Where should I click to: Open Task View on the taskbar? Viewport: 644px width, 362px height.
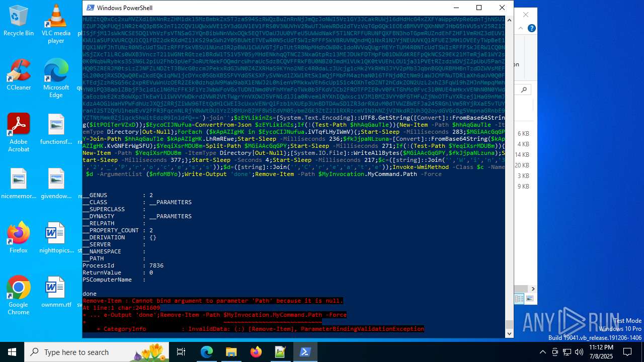(x=181, y=352)
